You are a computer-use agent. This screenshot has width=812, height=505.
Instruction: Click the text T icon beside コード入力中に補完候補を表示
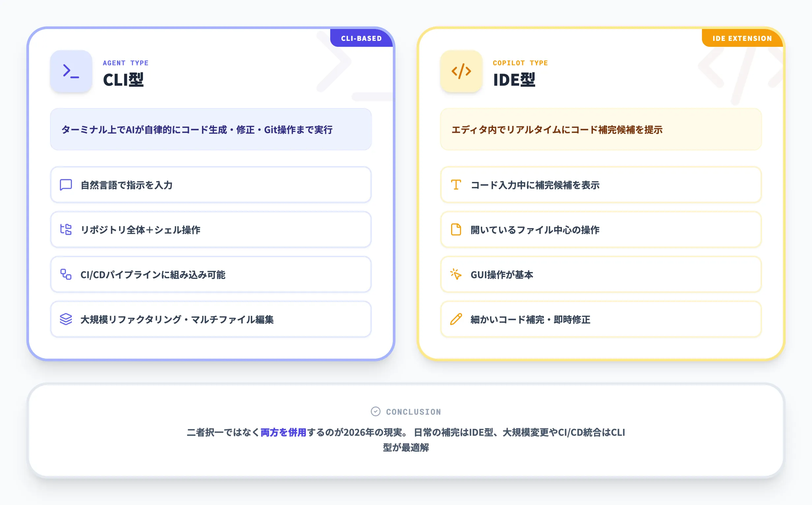click(x=456, y=185)
